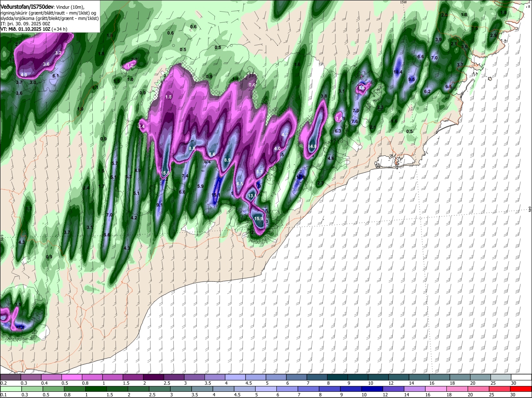Click the 9.5 value on the map

coord(412,79)
